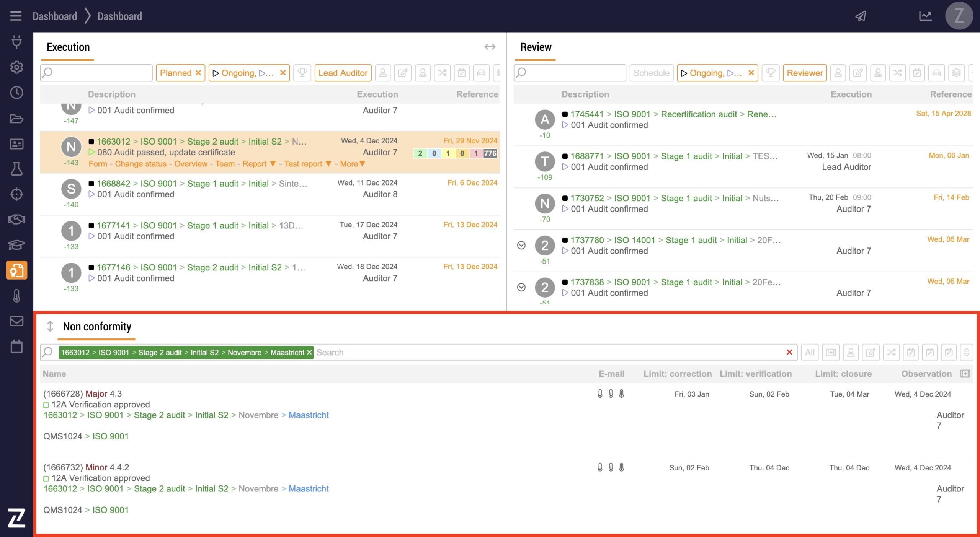
Task: Click the paper plane icon in header
Action: pos(861,16)
